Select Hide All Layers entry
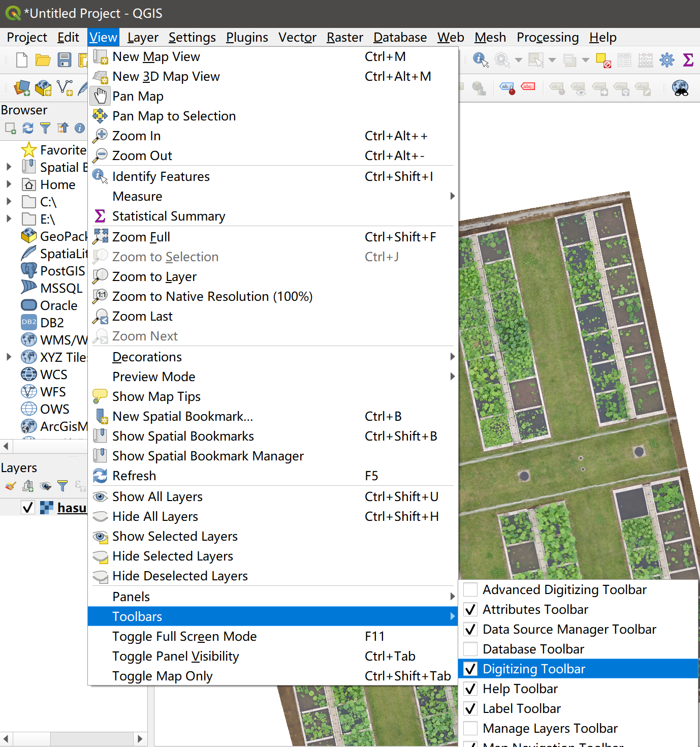This screenshot has width=700, height=747. [x=273, y=516]
